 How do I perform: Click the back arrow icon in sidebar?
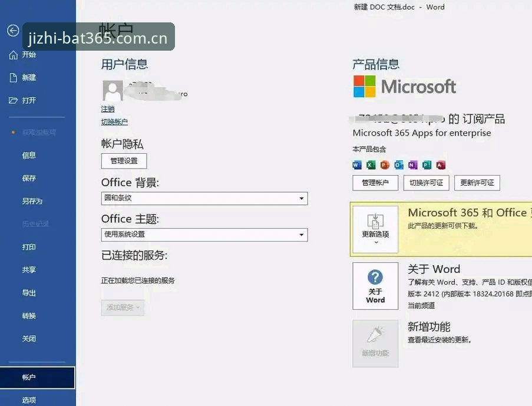coord(13,31)
